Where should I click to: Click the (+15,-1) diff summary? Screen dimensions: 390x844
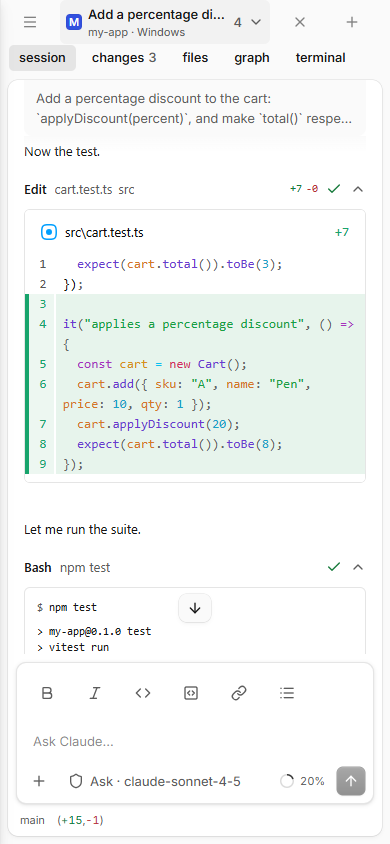click(80, 821)
